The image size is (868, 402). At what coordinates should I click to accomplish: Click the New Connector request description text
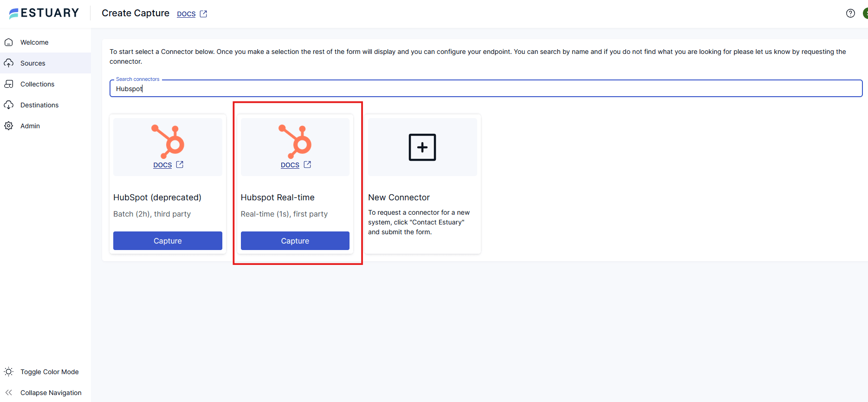(419, 222)
